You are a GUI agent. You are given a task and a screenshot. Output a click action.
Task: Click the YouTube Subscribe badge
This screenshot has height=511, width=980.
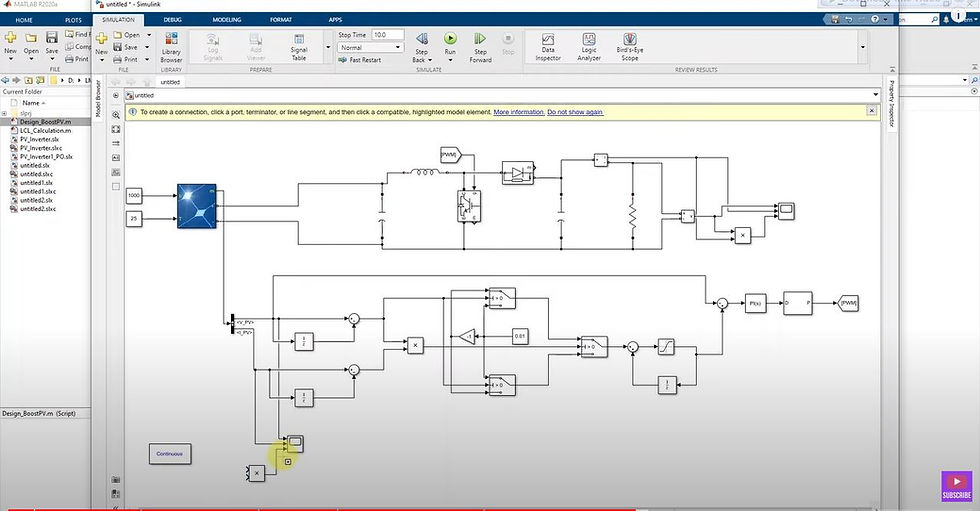(956, 486)
